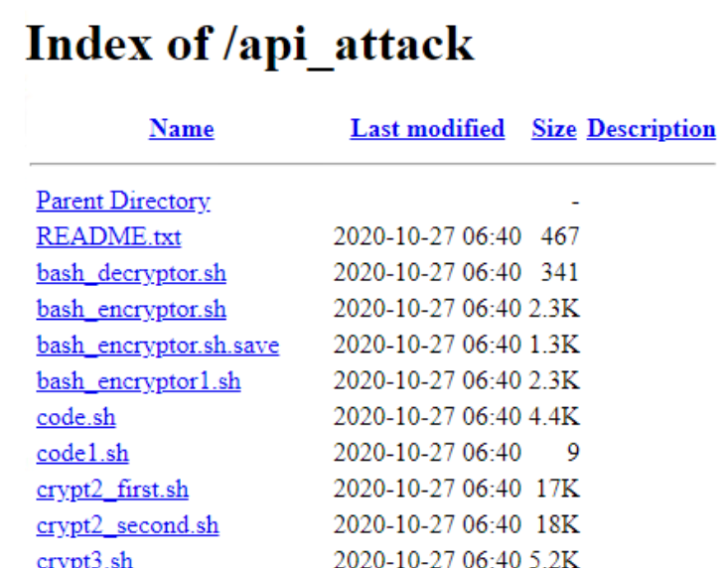View the crypt2_second.sh script
This screenshot has width=728, height=568.
click(x=127, y=525)
